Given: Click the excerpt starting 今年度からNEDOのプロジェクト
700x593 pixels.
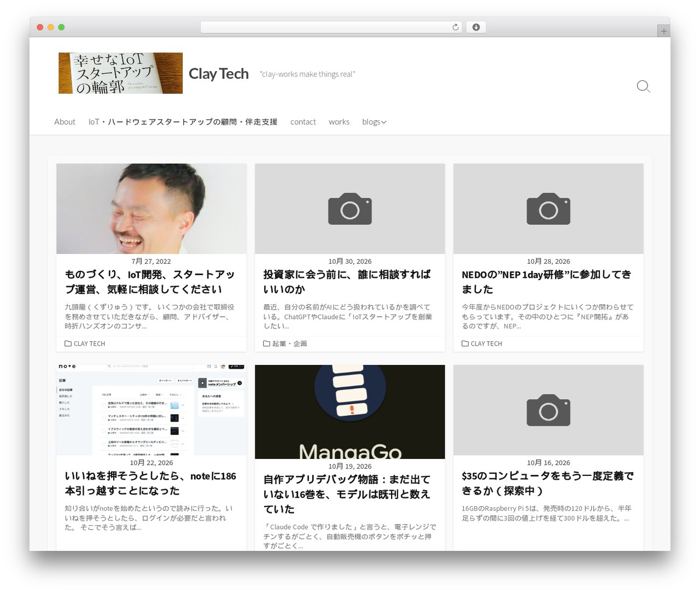Looking at the screenshot, I should 547,317.
